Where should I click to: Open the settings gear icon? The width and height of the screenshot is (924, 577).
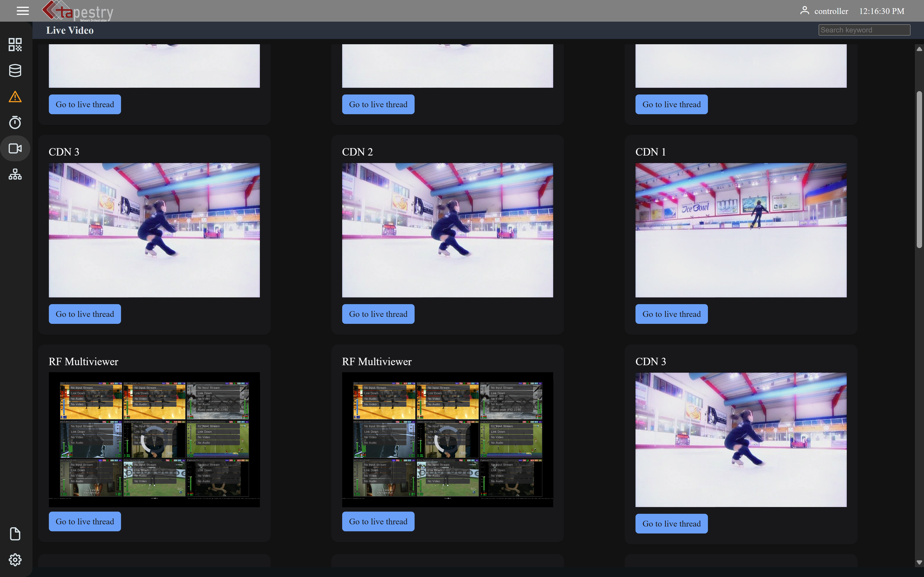coord(15,559)
